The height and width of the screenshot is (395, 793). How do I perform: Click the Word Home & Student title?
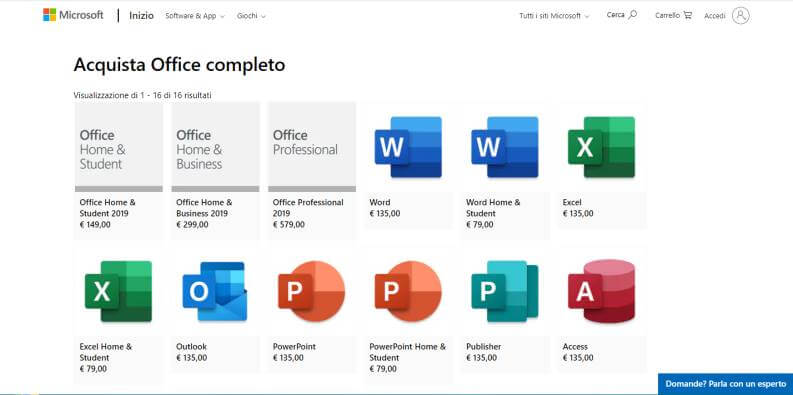click(493, 208)
